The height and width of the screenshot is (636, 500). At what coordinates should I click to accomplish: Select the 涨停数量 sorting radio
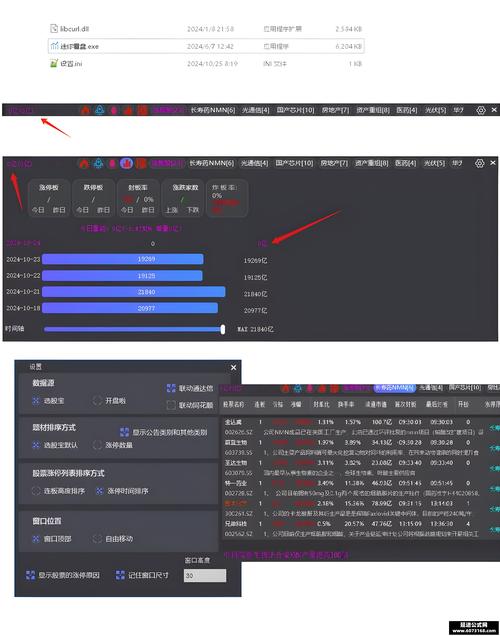97,445
